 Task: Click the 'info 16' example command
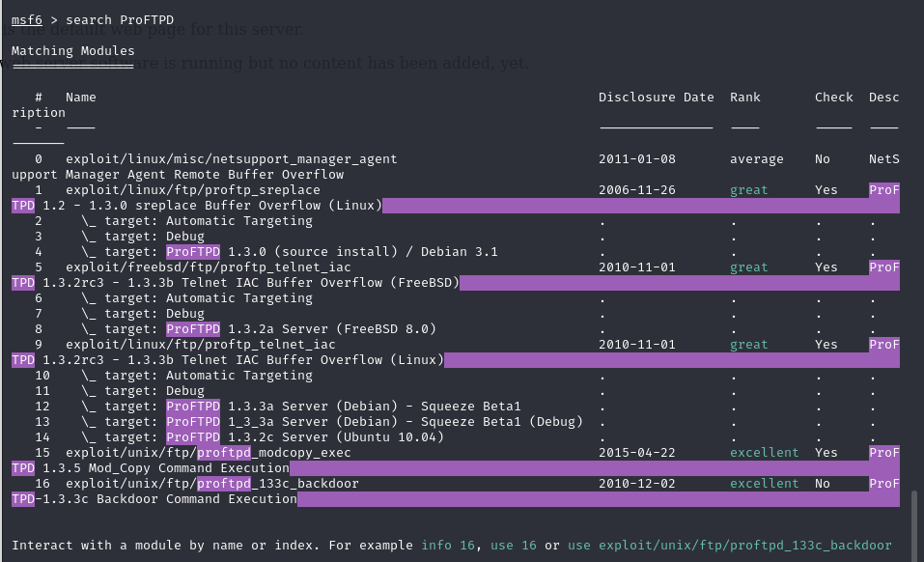tap(448, 546)
